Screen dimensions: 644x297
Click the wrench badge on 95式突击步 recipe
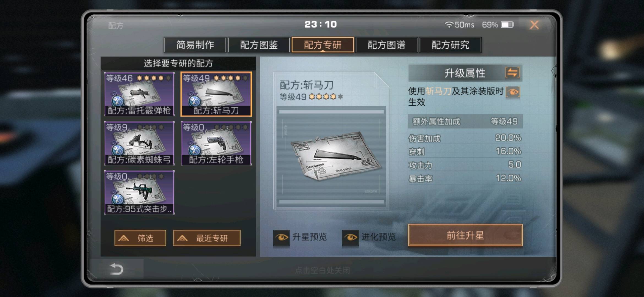118,199
